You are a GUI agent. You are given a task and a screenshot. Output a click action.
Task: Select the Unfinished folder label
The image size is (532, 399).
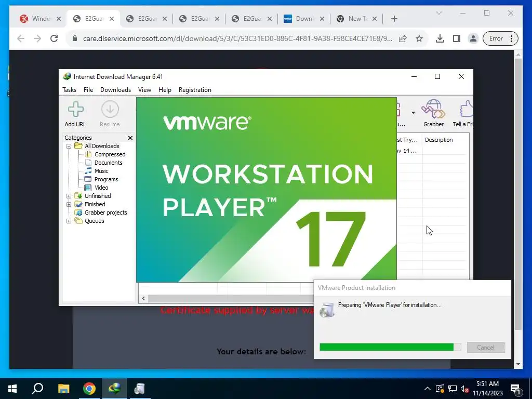pos(98,196)
